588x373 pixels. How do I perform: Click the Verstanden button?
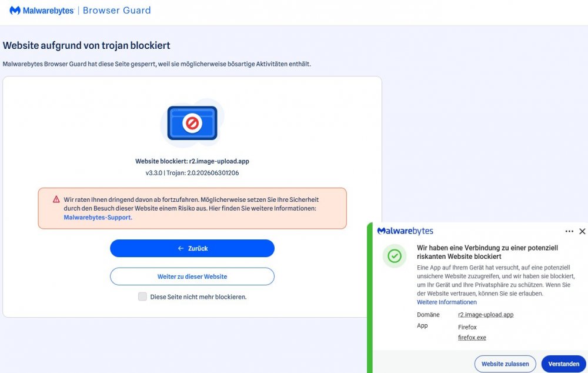[x=564, y=364]
